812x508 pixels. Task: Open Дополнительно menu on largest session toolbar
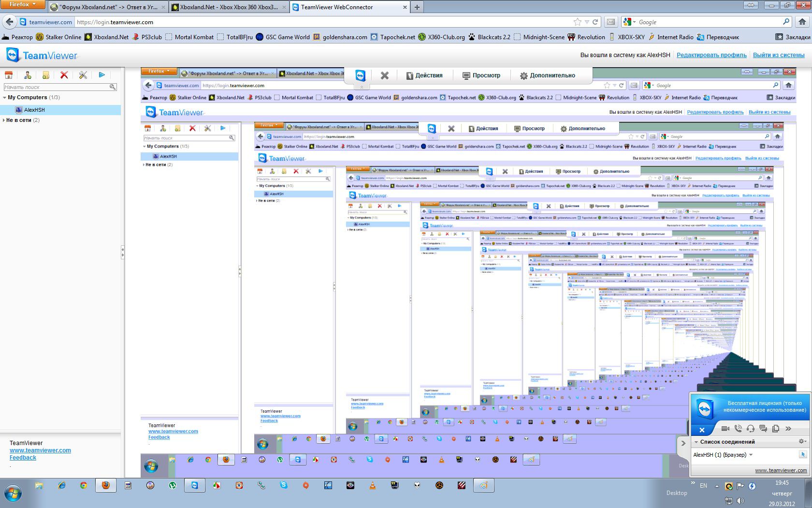tap(548, 75)
